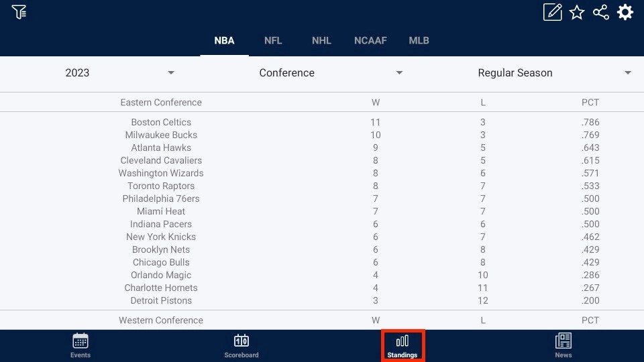Open the Conference grouping dropdown

coord(331,72)
